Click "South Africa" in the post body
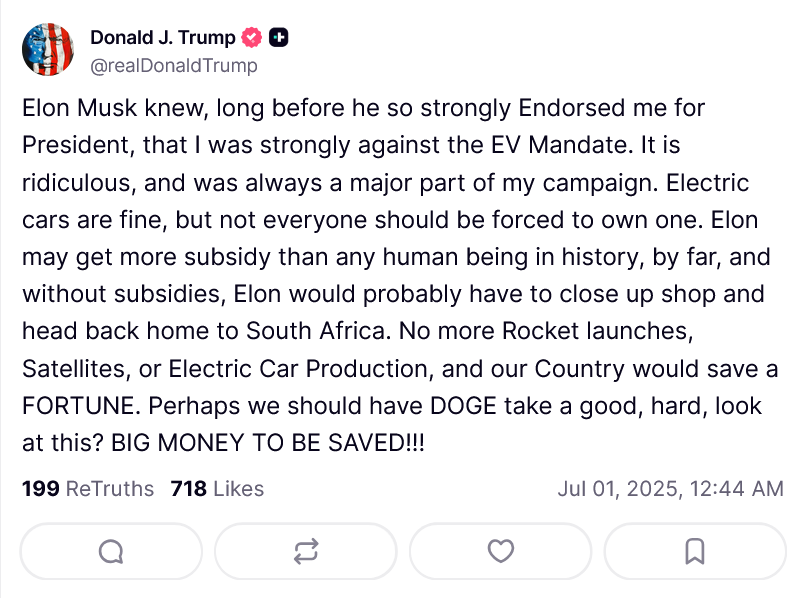 [x=316, y=331]
